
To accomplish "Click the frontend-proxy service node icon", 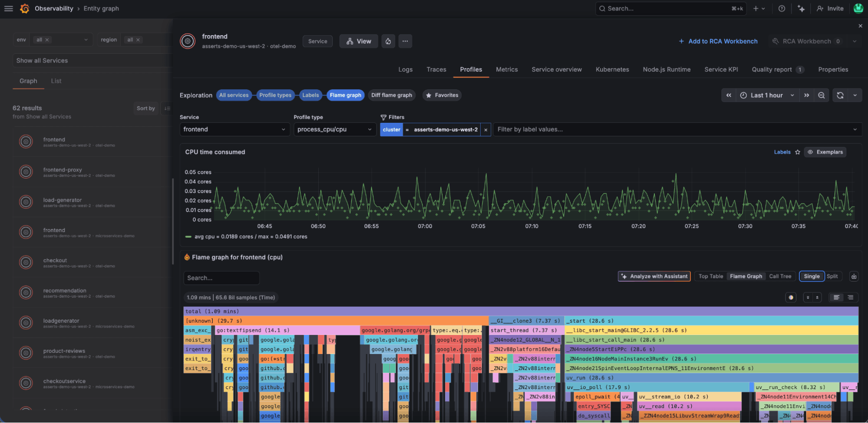I will tap(26, 172).
